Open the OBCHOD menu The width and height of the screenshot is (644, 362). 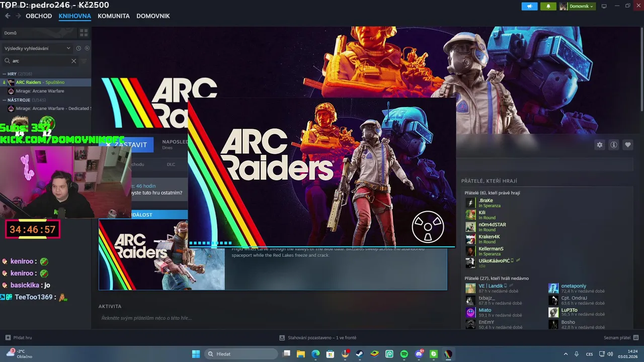[39, 16]
